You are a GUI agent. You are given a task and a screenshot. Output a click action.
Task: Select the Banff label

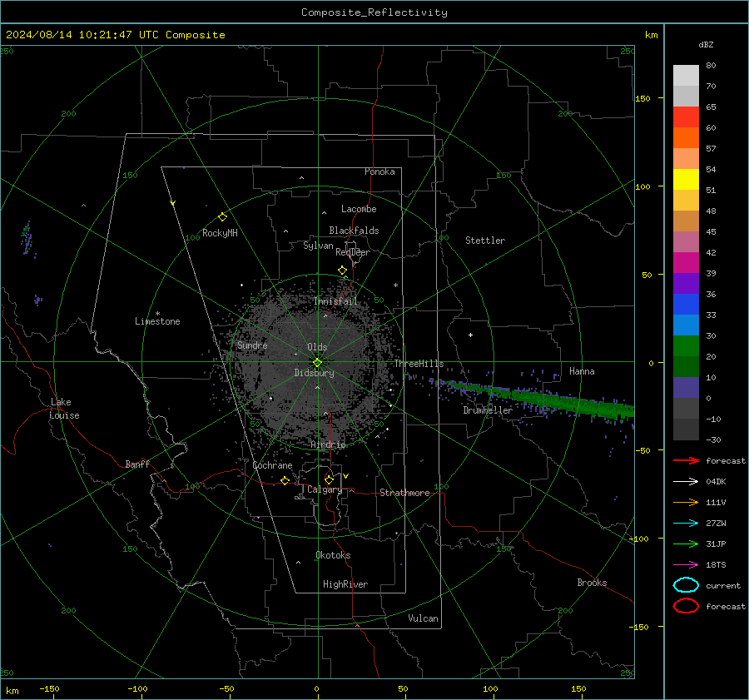pyautogui.click(x=137, y=464)
